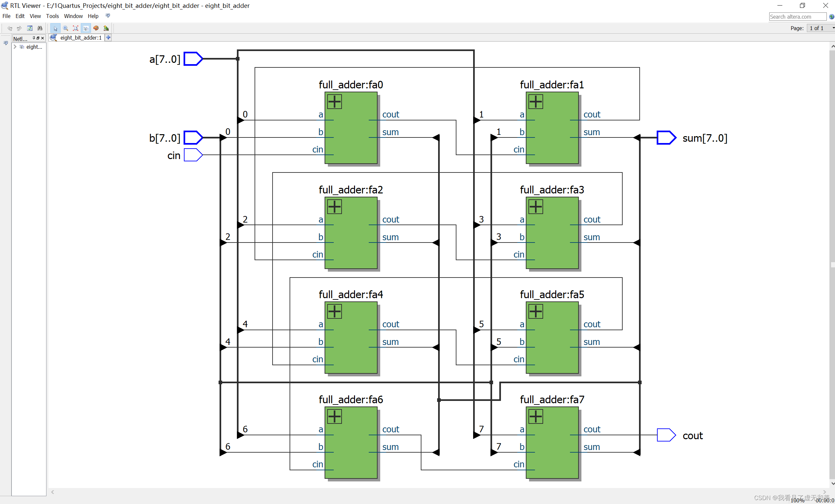835x504 pixels.
Task: Open the Tools menu
Action: tap(52, 16)
